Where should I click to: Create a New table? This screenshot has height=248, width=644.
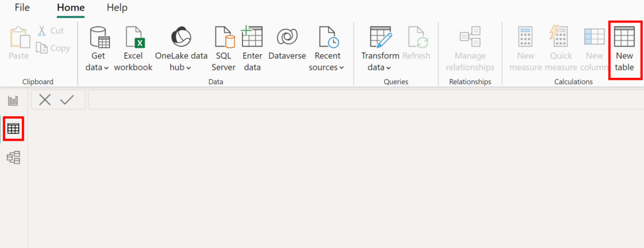[x=625, y=49]
